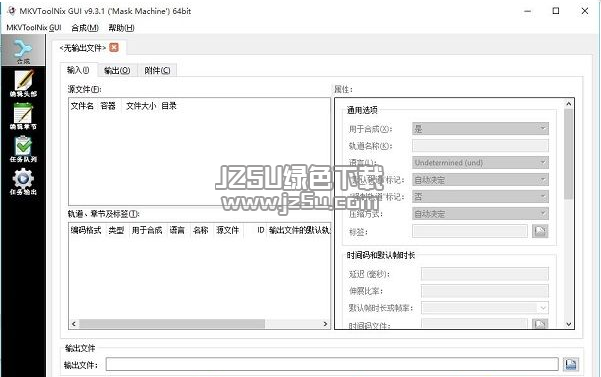
Task: Browse for the output file (输出文件) location
Action: 571,364
